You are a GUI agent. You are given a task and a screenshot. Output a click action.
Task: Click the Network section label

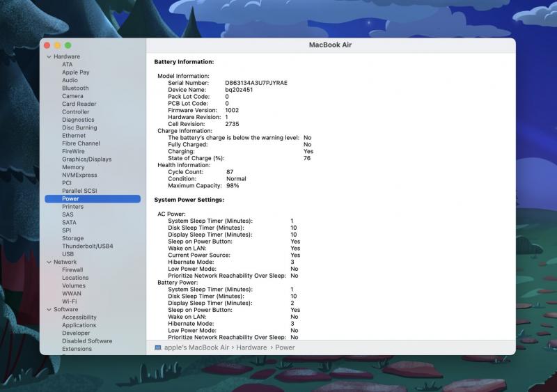(x=65, y=262)
